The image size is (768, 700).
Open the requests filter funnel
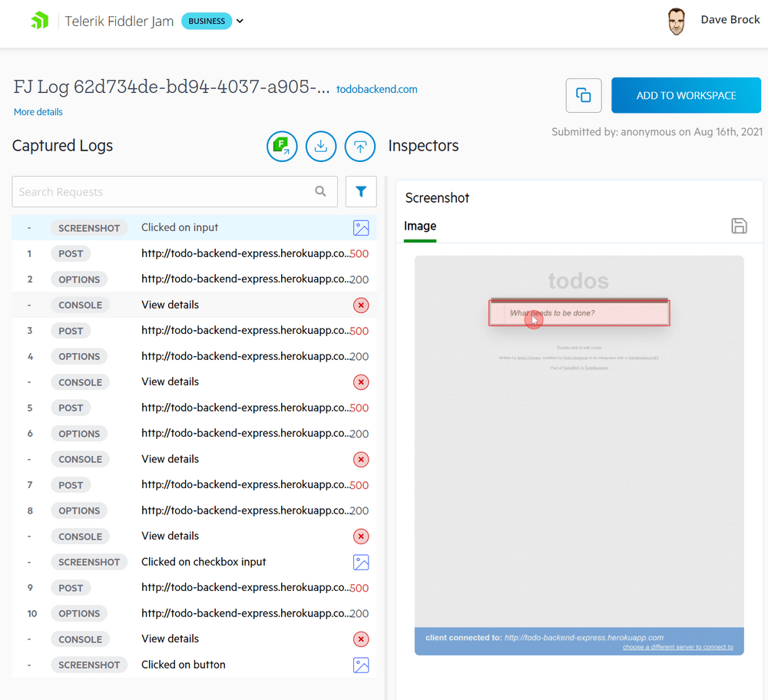[361, 191]
